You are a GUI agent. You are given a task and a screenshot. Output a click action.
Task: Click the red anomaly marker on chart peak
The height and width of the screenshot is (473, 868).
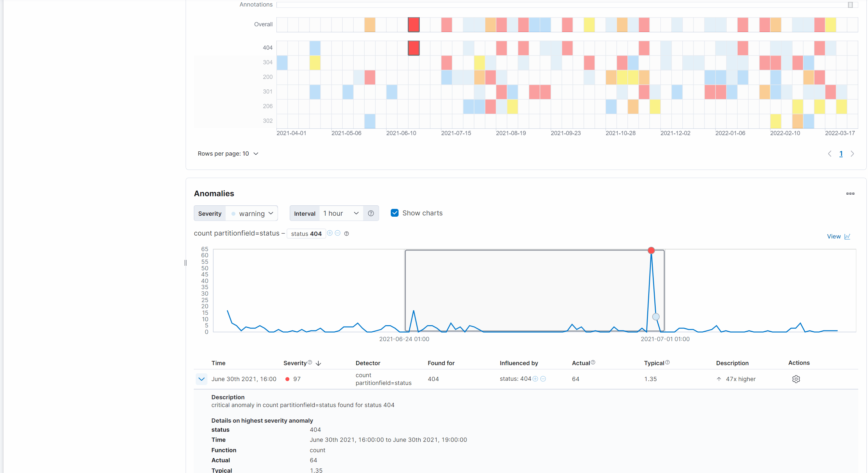651,251
